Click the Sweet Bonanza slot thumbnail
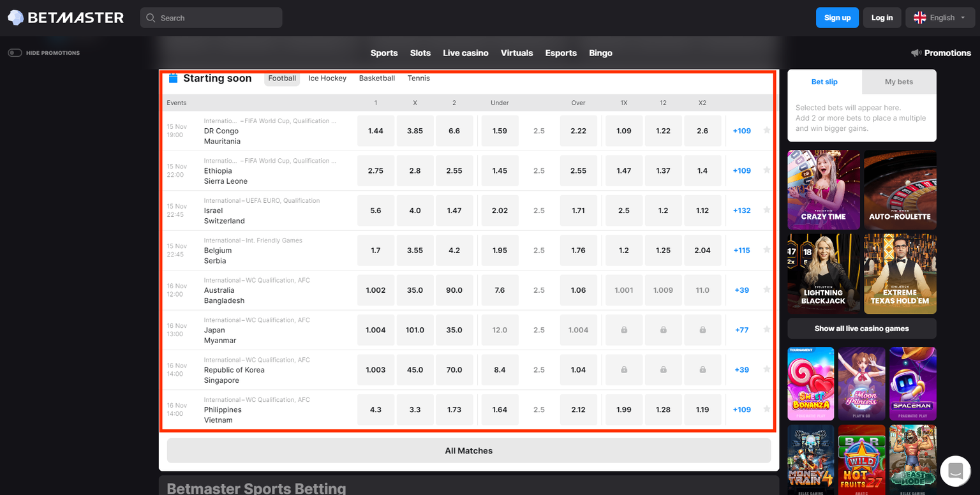 coord(810,383)
